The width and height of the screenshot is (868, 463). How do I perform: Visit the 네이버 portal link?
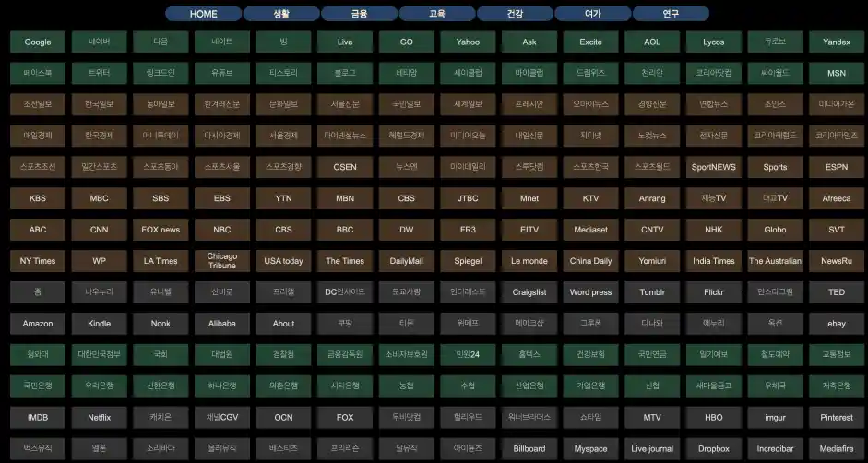pos(99,42)
